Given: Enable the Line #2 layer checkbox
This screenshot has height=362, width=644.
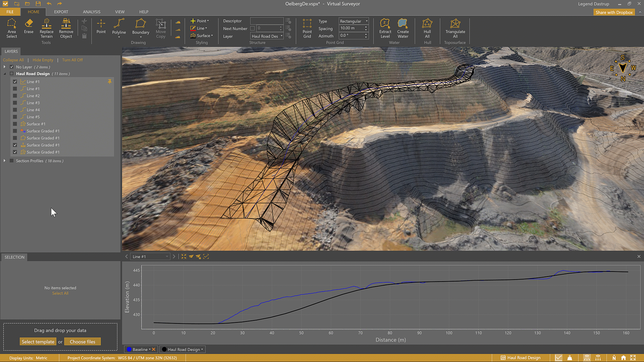Looking at the screenshot, I should 15,96.
